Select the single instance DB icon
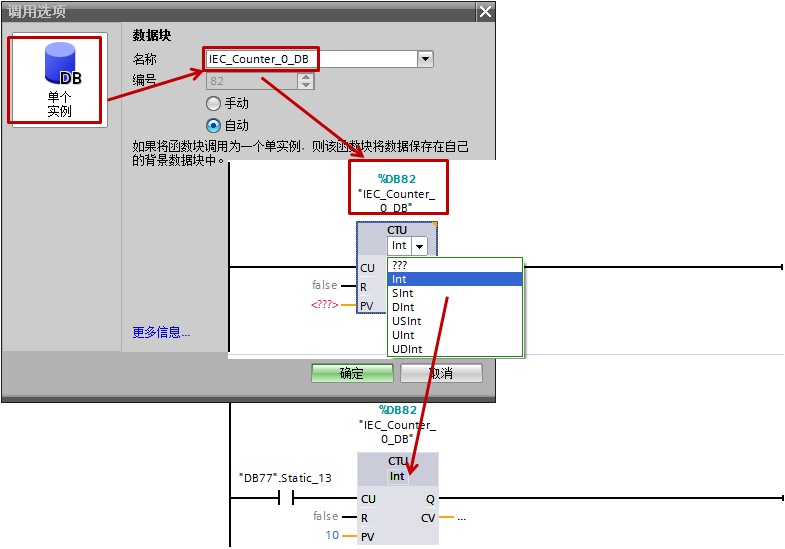785x549 pixels. pos(60,80)
